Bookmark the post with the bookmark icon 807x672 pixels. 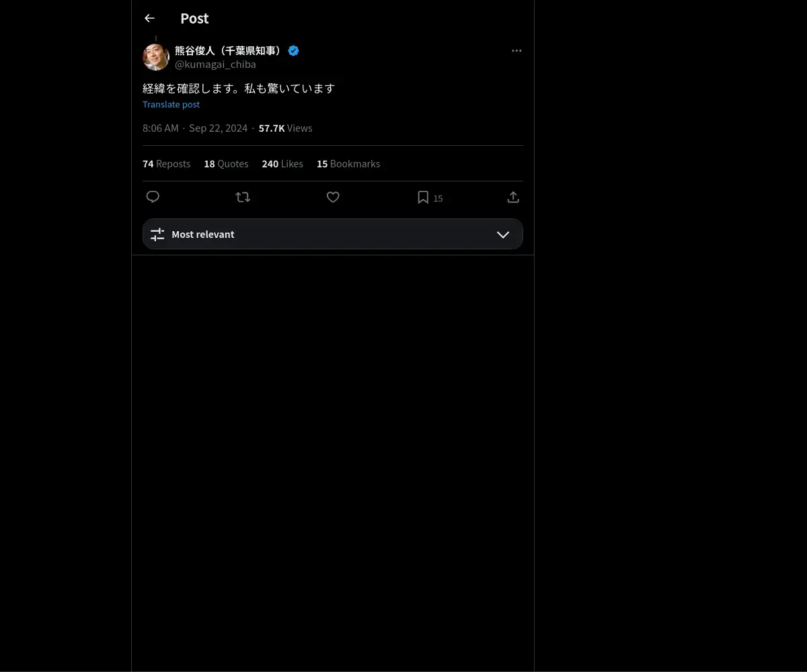click(423, 197)
